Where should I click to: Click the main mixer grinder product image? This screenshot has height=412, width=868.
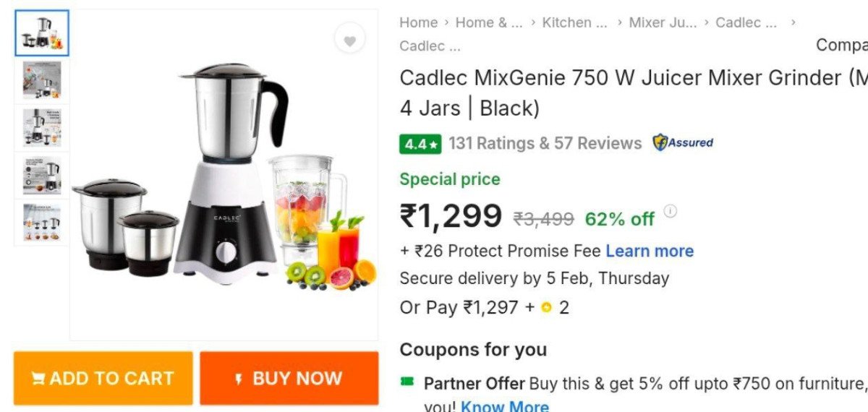pyautogui.click(x=224, y=175)
